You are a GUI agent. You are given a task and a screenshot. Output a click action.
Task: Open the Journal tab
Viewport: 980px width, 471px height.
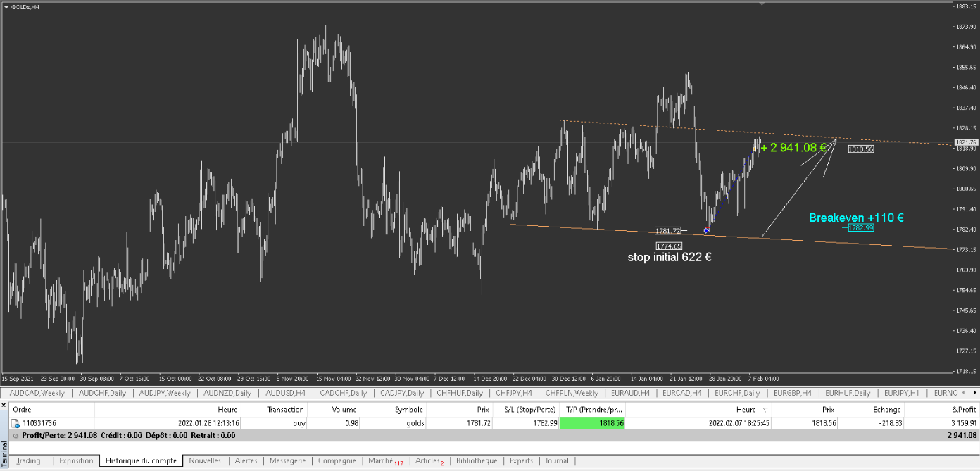[x=556, y=460]
